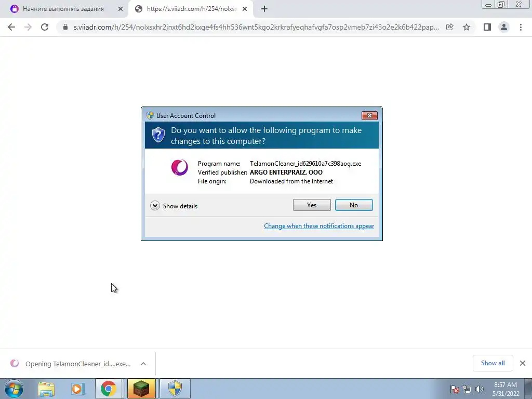532x399 pixels.
Task: Click 'Downloaded from the Internet' text
Action: coord(291,181)
